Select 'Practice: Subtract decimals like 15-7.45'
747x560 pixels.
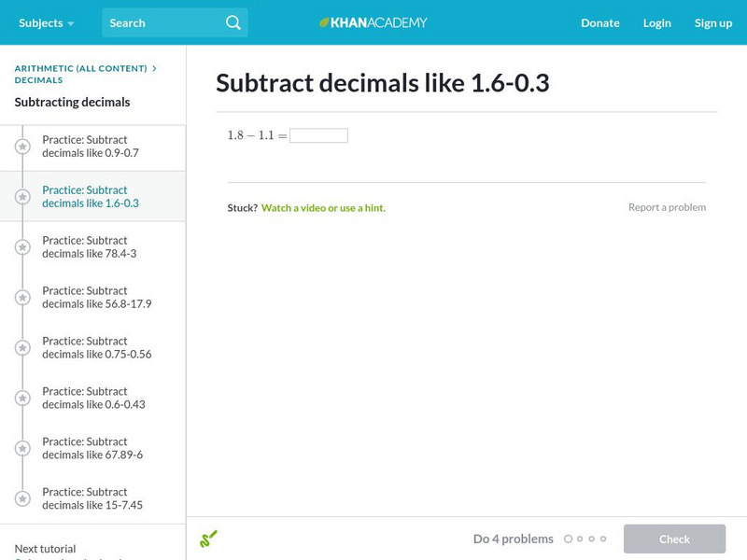[x=92, y=498]
